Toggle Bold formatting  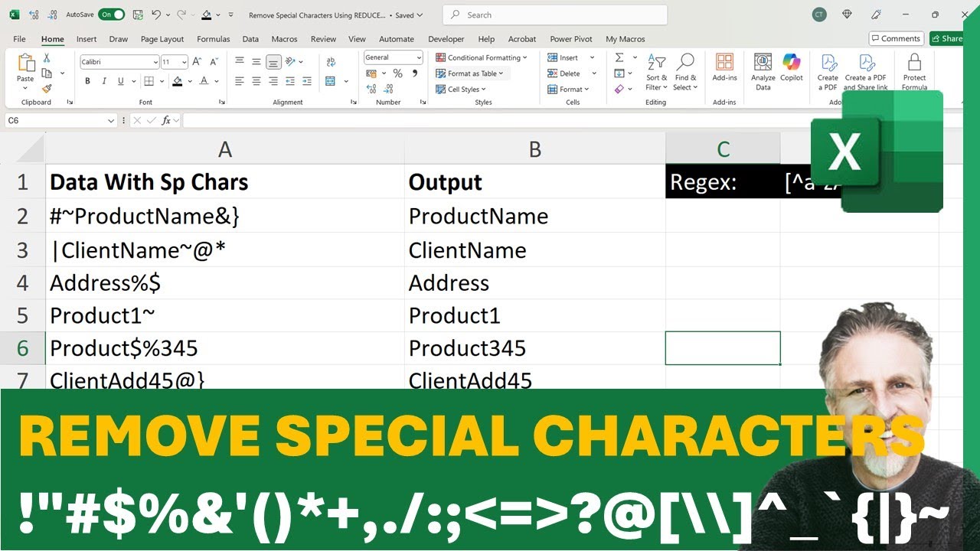(x=87, y=81)
